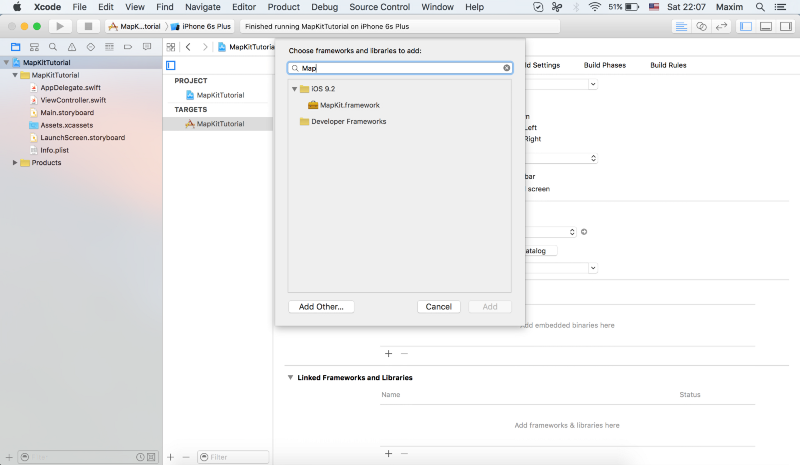This screenshot has width=800, height=465.
Task: Click the targets Filter field
Action: 233,457
